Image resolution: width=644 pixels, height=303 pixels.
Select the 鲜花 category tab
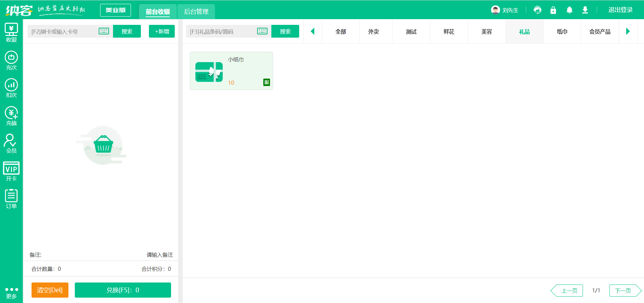pos(449,32)
